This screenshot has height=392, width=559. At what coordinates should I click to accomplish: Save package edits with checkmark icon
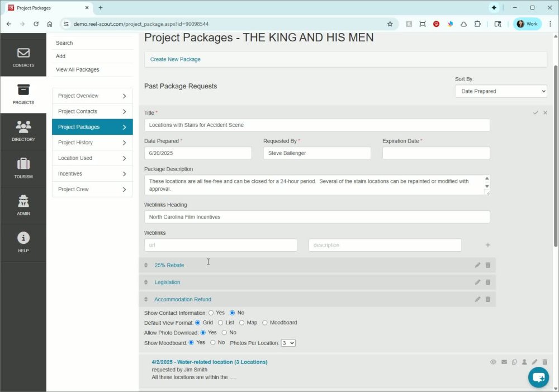[x=535, y=113]
